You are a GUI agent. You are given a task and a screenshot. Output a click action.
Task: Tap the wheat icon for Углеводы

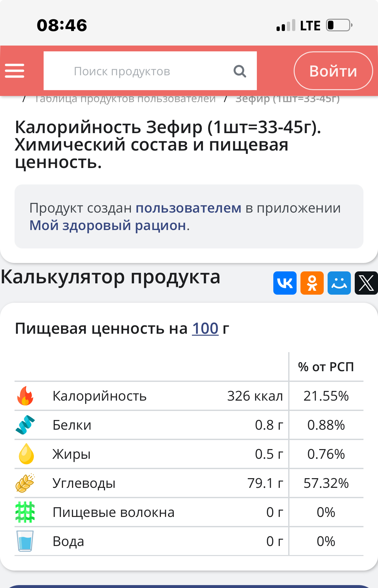[25, 483]
